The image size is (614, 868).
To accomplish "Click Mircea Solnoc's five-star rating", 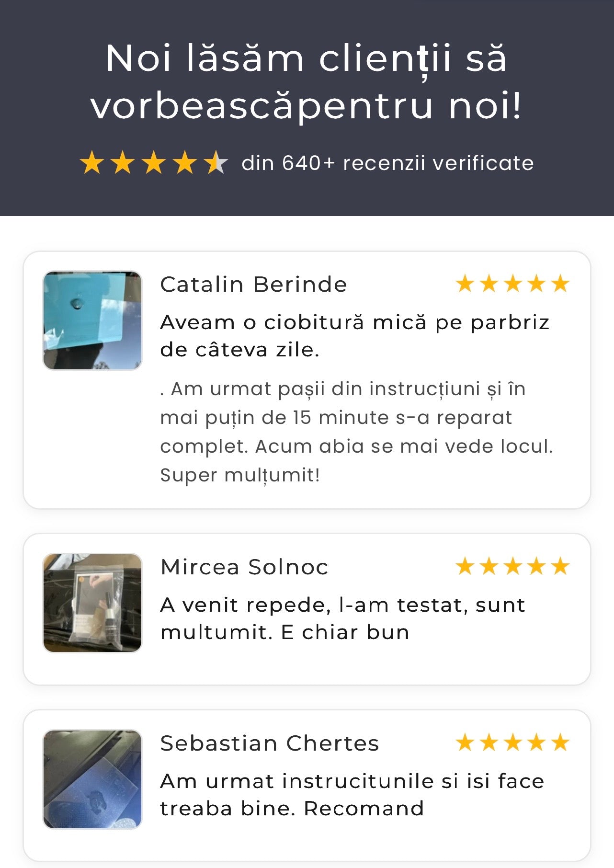I will [512, 566].
